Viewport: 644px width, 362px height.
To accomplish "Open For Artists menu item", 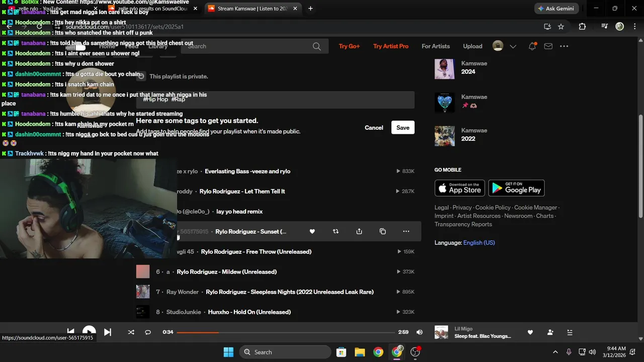I will [x=436, y=46].
